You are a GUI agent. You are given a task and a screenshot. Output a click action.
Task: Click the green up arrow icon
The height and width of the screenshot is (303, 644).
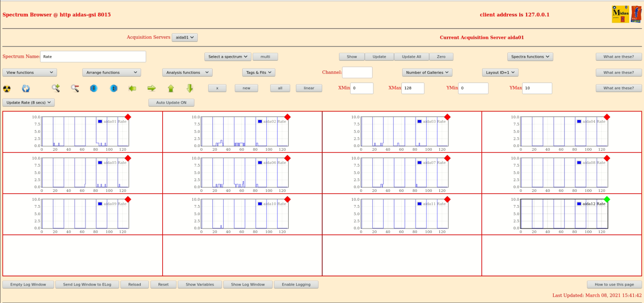[x=171, y=88]
